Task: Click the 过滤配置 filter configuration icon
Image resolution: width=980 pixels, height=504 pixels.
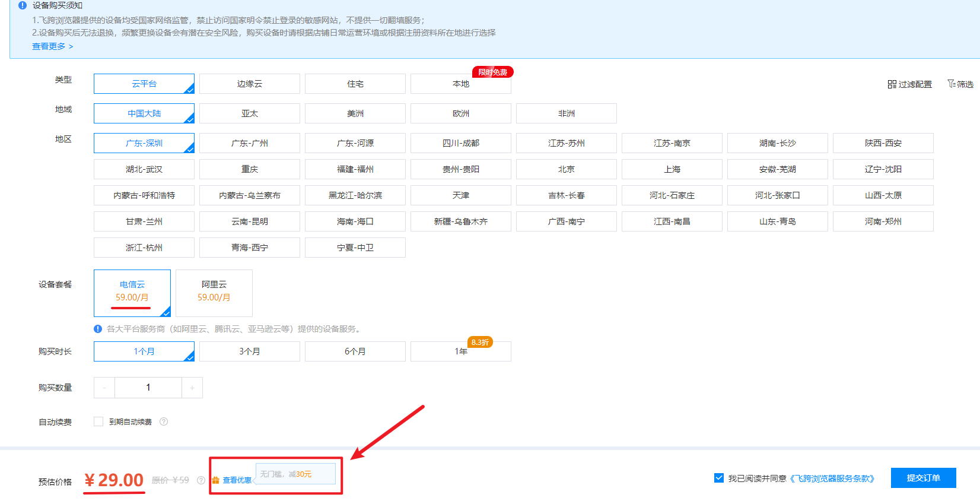Action: [x=892, y=84]
